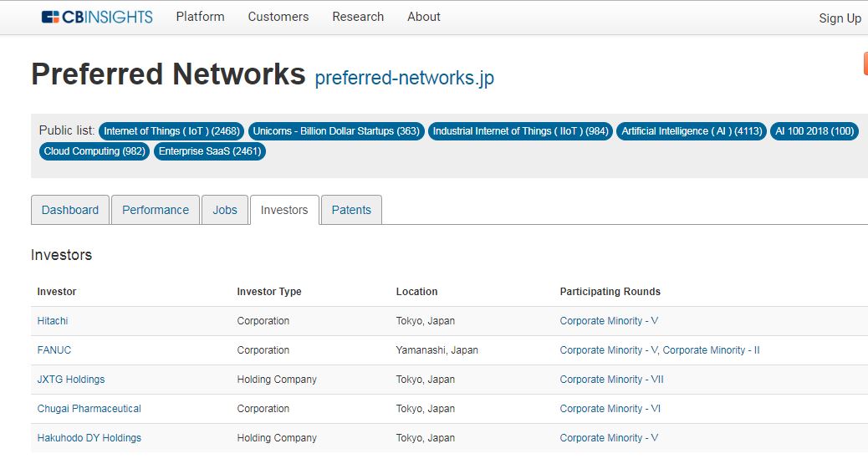The width and height of the screenshot is (868, 464).
Task: Select the Investors tab
Action: click(284, 210)
